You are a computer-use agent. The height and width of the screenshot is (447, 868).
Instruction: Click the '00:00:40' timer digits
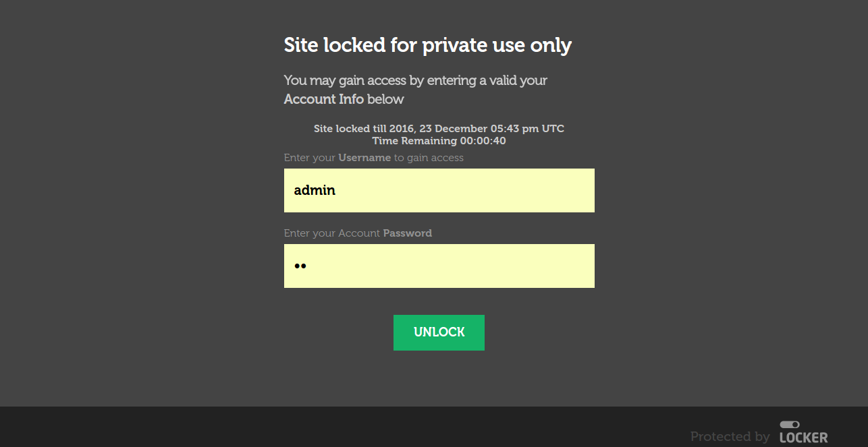coord(483,141)
